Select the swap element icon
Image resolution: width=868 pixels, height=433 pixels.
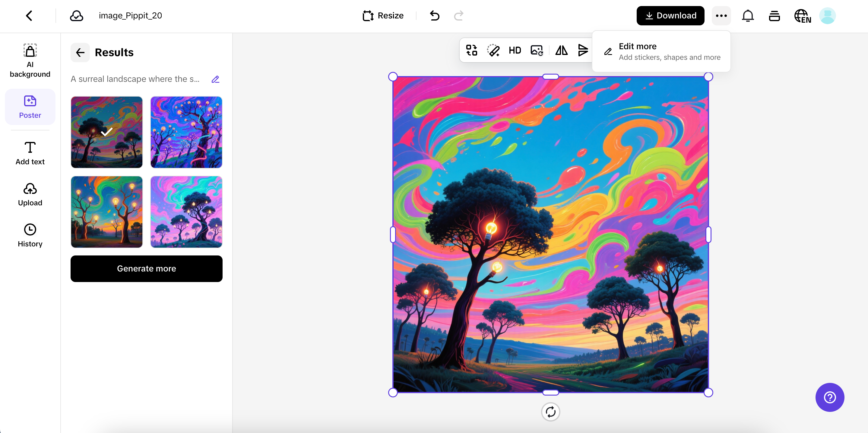pyautogui.click(x=471, y=50)
